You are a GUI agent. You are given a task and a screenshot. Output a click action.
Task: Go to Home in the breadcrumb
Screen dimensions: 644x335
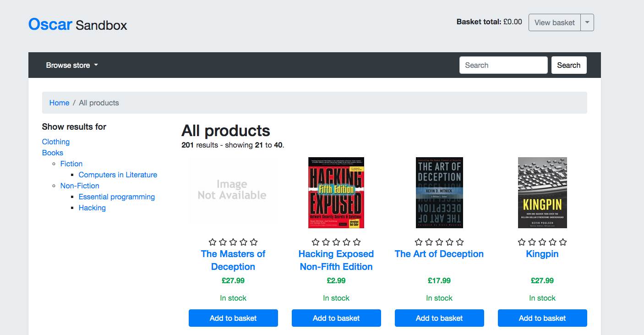(x=59, y=103)
